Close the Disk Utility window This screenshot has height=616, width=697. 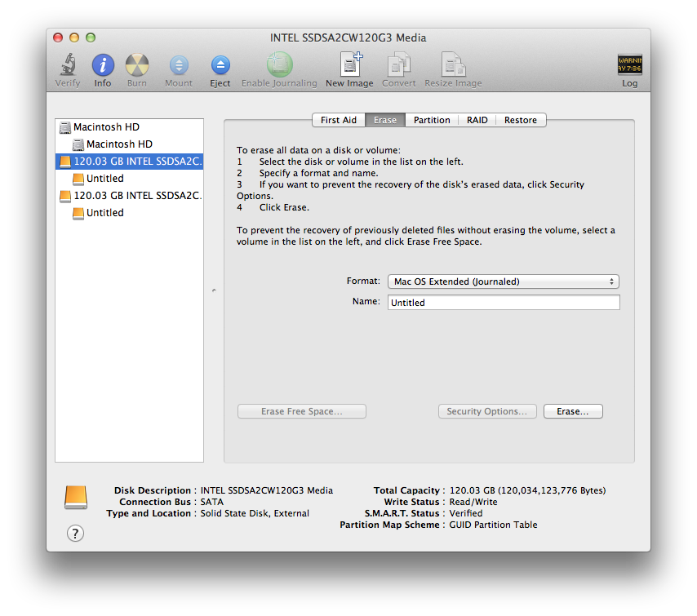point(58,38)
